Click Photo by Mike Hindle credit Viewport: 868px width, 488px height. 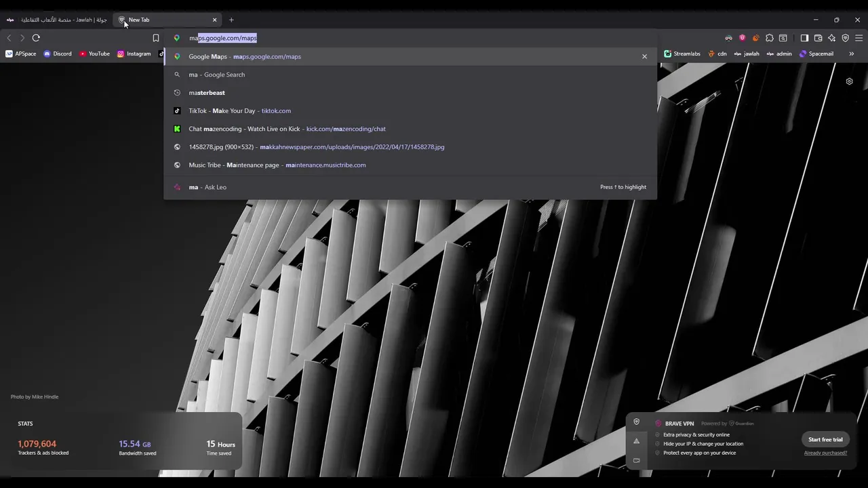pyautogui.click(x=35, y=396)
